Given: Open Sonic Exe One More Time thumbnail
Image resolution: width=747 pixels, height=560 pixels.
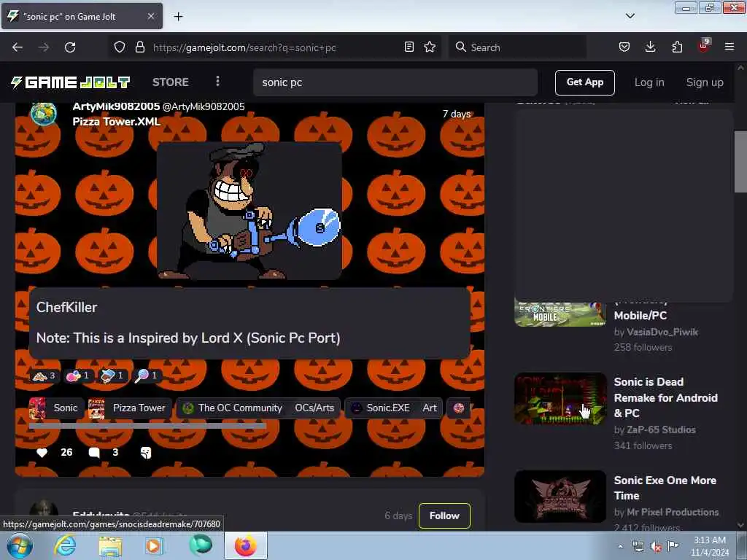Looking at the screenshot, I should 560,497.
